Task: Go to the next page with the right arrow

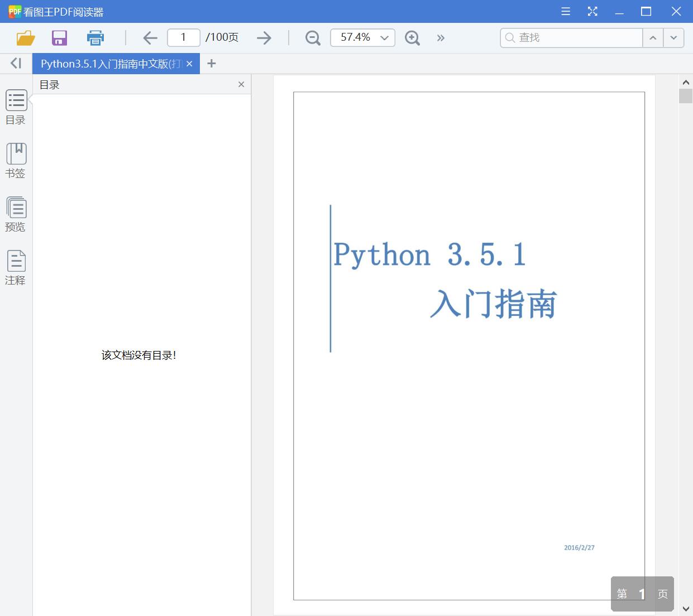Action: (264, 37)
